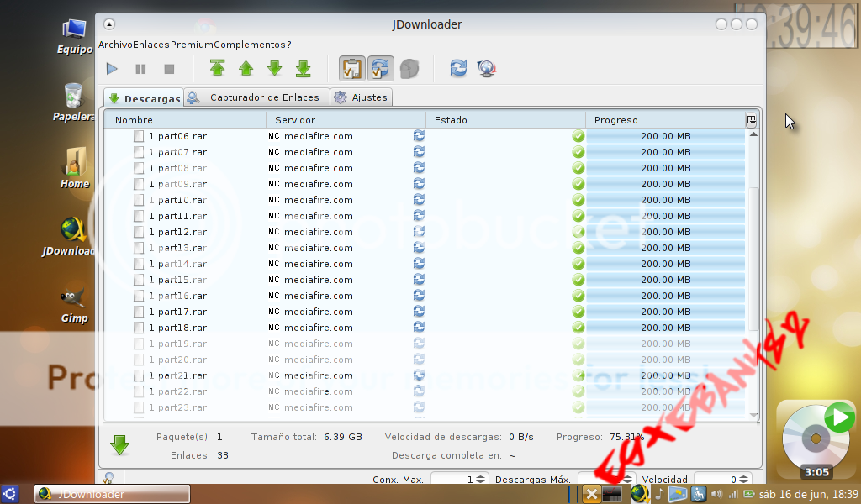Screen dimensions: 861x504
Task: Click mediafire host icon for 1.part07.rar
Action: [274, 152]
